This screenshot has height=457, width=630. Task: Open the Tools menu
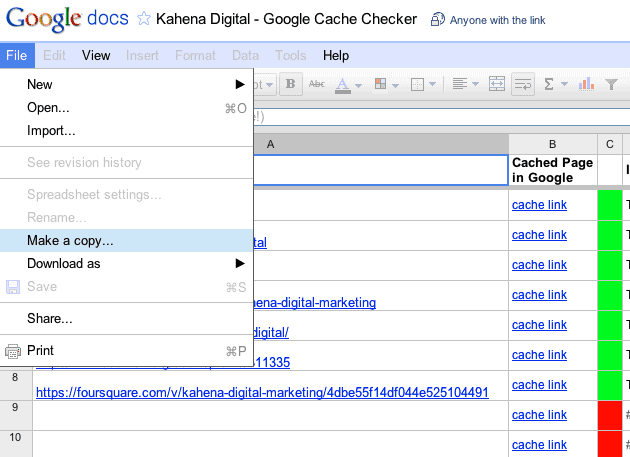point(290,55)
